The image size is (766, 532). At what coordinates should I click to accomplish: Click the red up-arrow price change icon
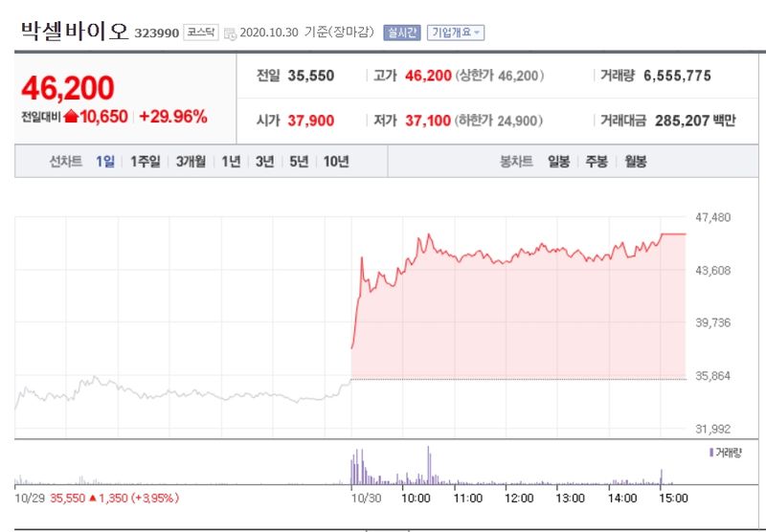(71, 117)
